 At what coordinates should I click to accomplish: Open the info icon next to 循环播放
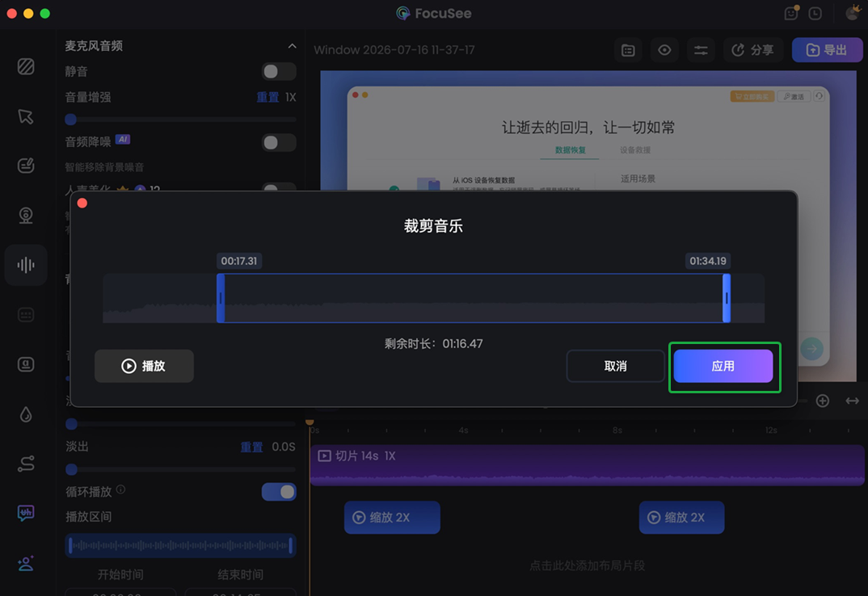click(x=120, y=489)
